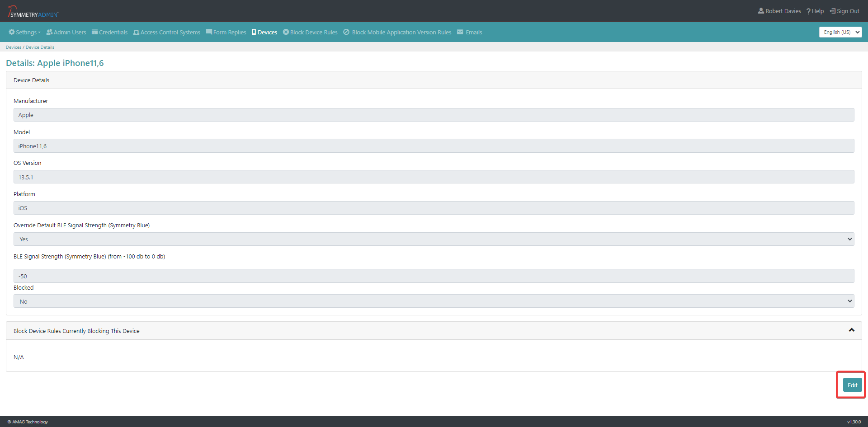Viewport: 868px width, 427px height.
Task: Click the OS Version field 13.5.1
Action: pos(434,177)
